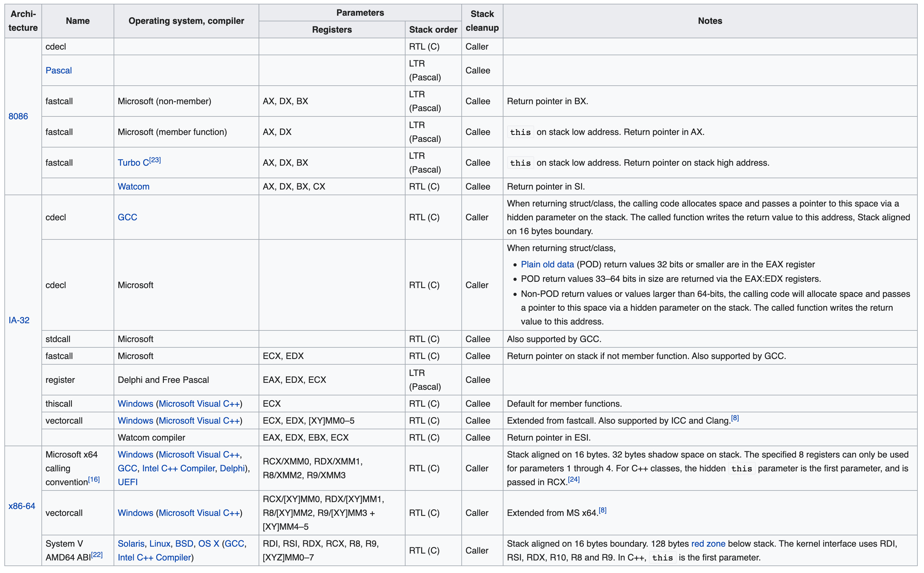Open the Turbo C link
This screenshot has width=924, height=573.
[133, 163]
